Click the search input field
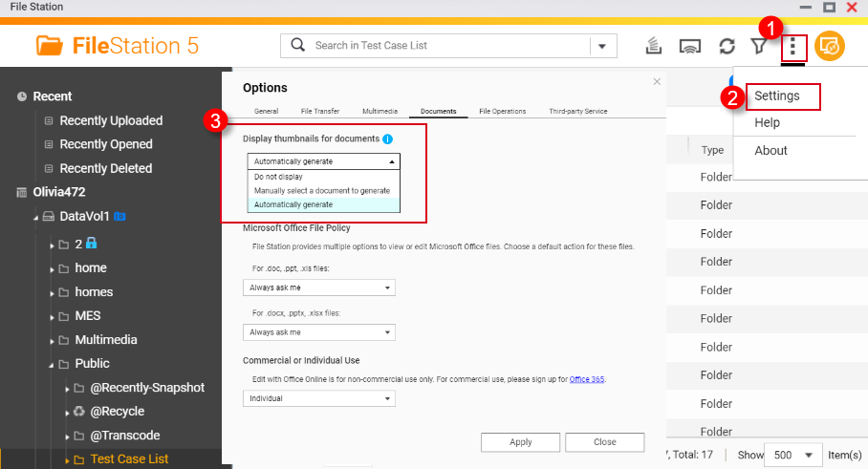 [449, 45]
